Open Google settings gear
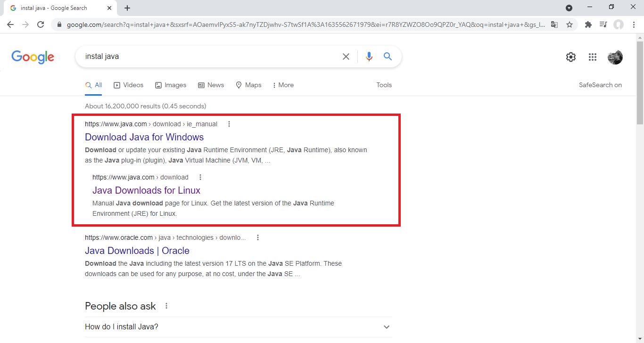Viewport: 644px width, 343px height. (571, 57)
